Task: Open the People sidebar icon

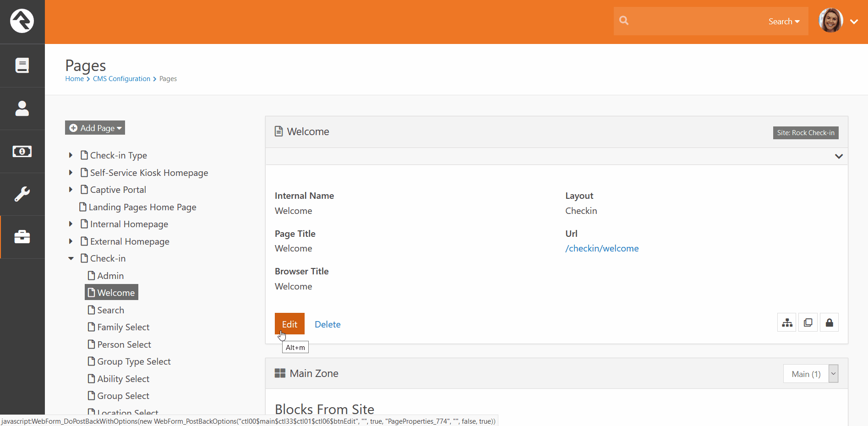Action: coord(22,109)
